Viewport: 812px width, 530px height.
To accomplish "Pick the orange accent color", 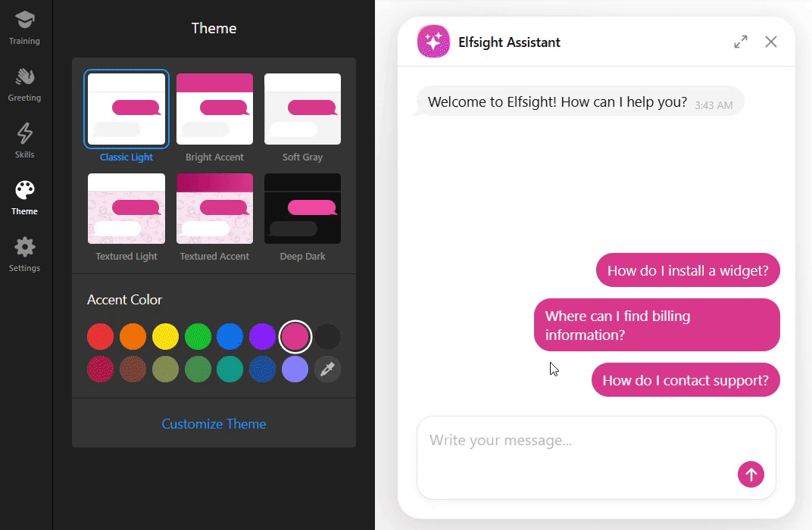I will tap(133, 336).
